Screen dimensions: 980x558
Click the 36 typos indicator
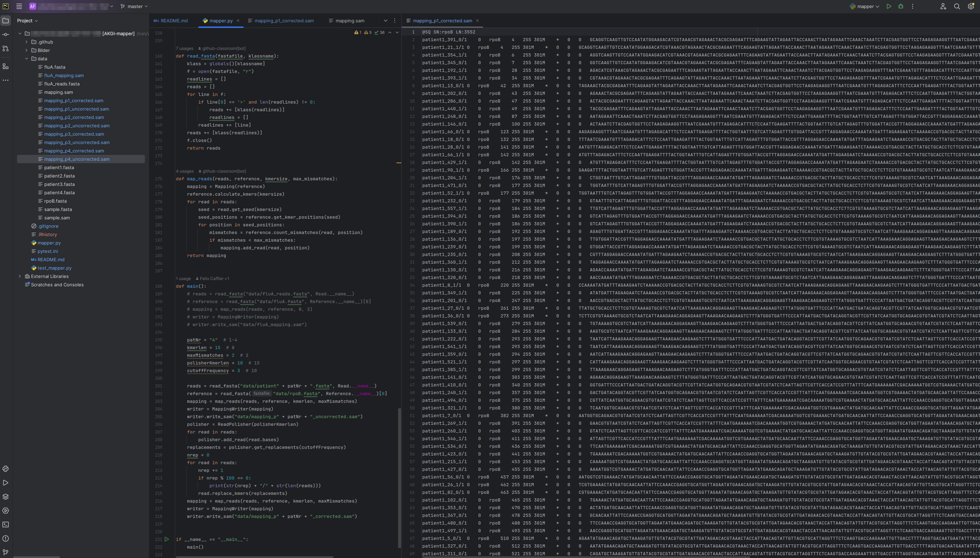[x=380, y=32]
